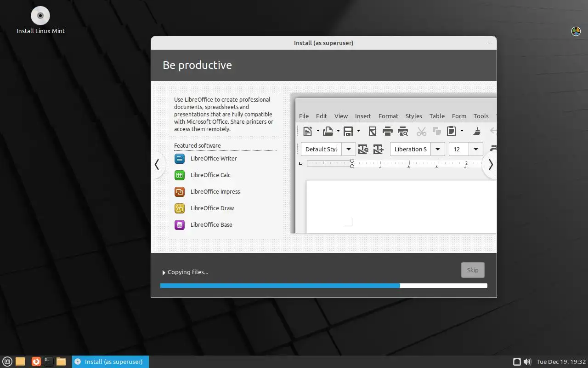
Task: Click the Paste clipboard icon in preview
Action: pos(452,132)
